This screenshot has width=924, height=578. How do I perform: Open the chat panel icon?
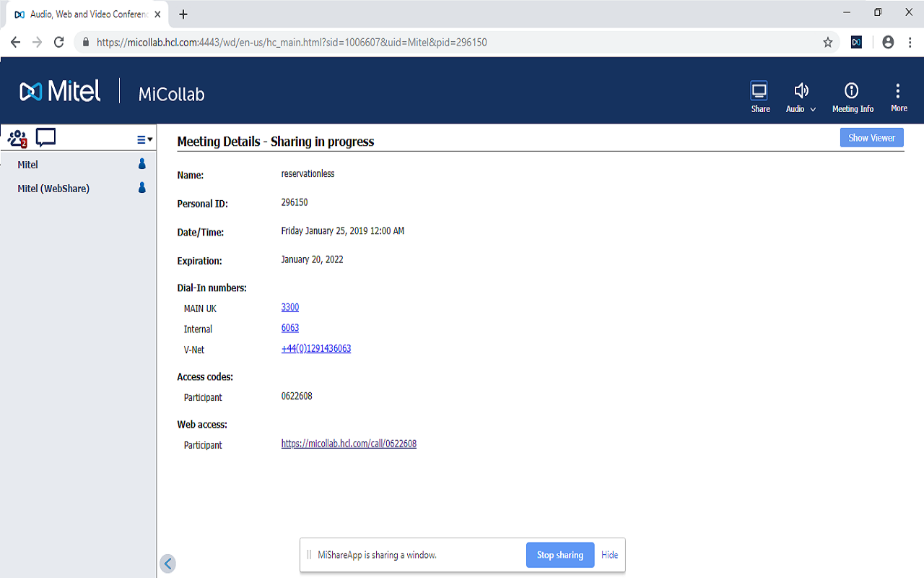pyautogui.click(x=45, y=137)
